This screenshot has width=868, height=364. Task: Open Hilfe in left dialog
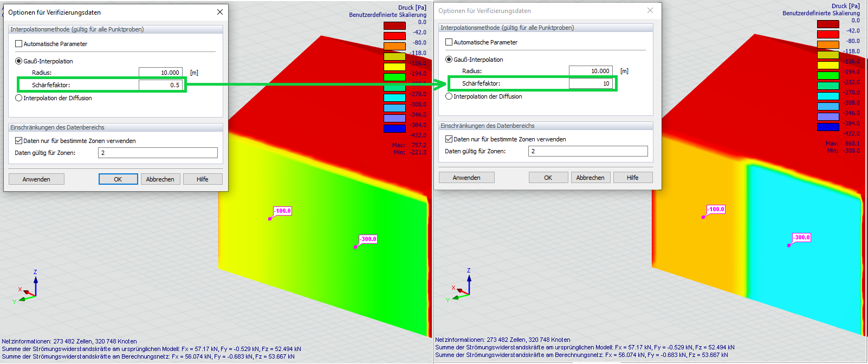coord(203,179)
